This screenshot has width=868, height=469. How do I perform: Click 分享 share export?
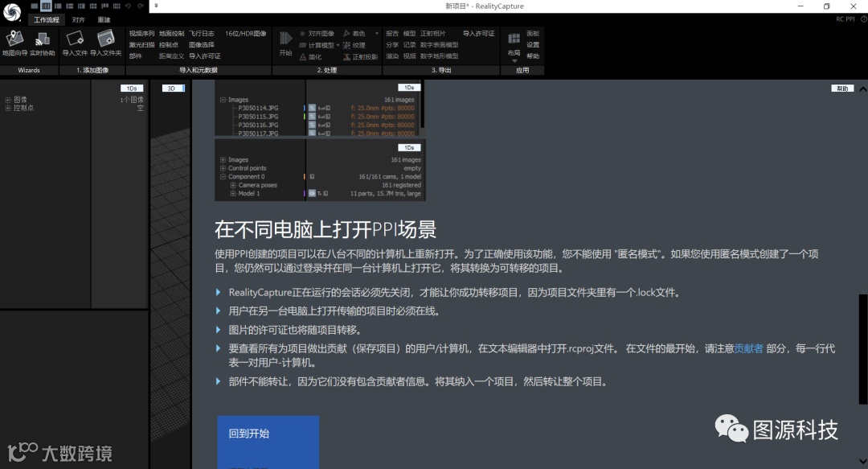[x=392, y=45]
